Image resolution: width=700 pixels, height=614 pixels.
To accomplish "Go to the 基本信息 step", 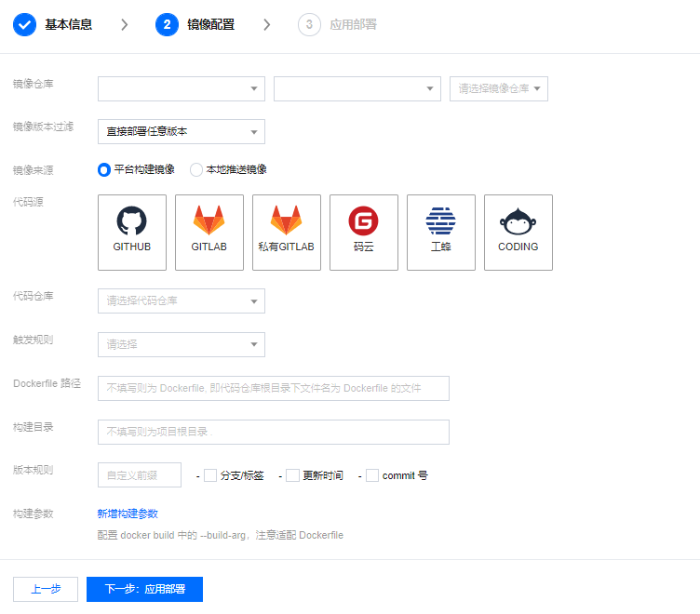I will coord(68,24).
